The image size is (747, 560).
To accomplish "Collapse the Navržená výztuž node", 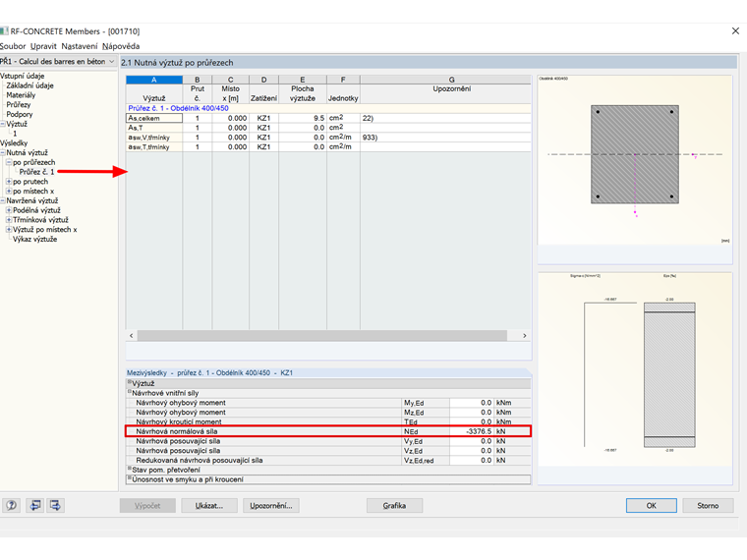I will pyautogui.click(x=2, y=200).
